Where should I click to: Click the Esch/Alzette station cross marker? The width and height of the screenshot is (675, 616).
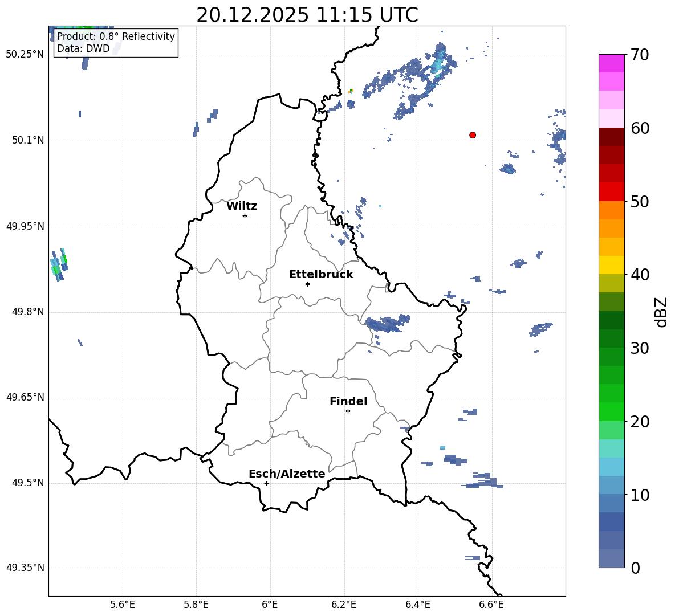(x=266, y=483)
